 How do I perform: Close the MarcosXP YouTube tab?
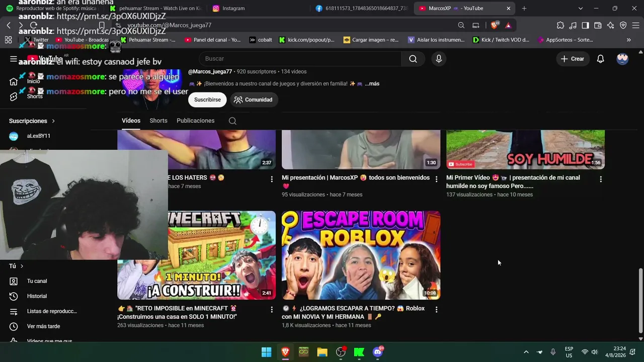click(x=508, y=9)
